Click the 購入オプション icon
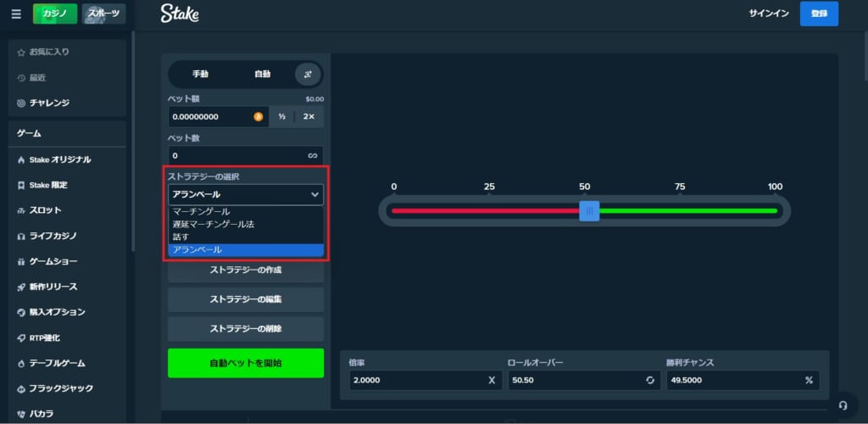Screen dimensions: 868x424 [x=21, y=313]
